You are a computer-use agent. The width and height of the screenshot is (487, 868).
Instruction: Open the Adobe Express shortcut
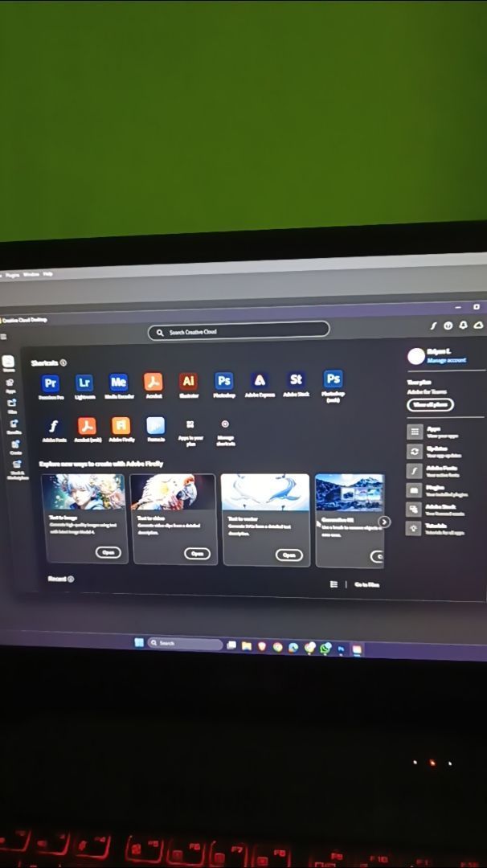(x=259, y=380)
